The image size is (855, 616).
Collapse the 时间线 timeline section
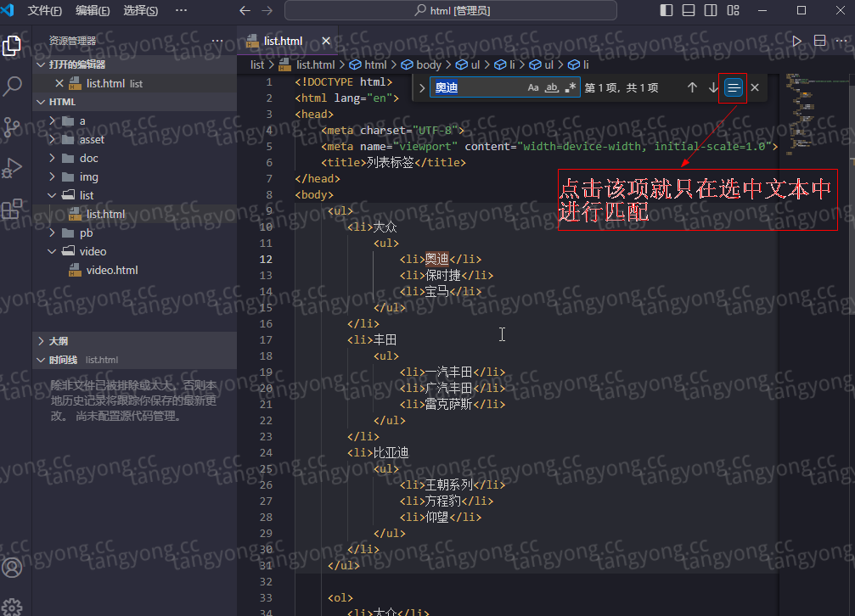click(x=41, y=360)
